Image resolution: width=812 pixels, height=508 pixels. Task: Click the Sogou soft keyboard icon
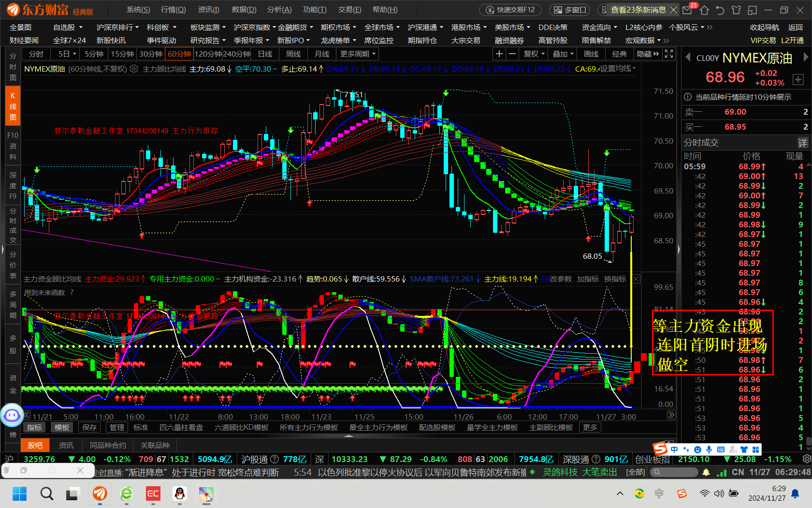(x=721, y=449)
